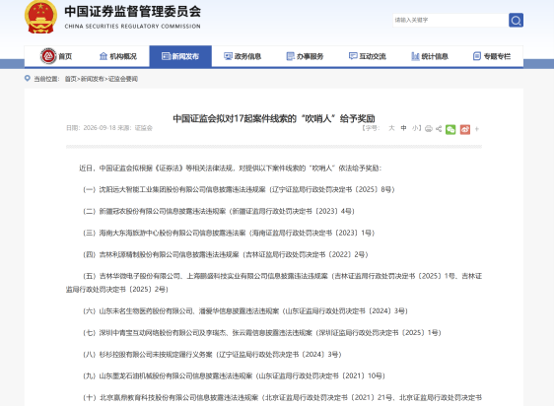Image resolution: width=554 pixels, height=406 pixels.
Task: Click the 中国证券监督管理委员会 site title
Action: click(x=132, y=12)
